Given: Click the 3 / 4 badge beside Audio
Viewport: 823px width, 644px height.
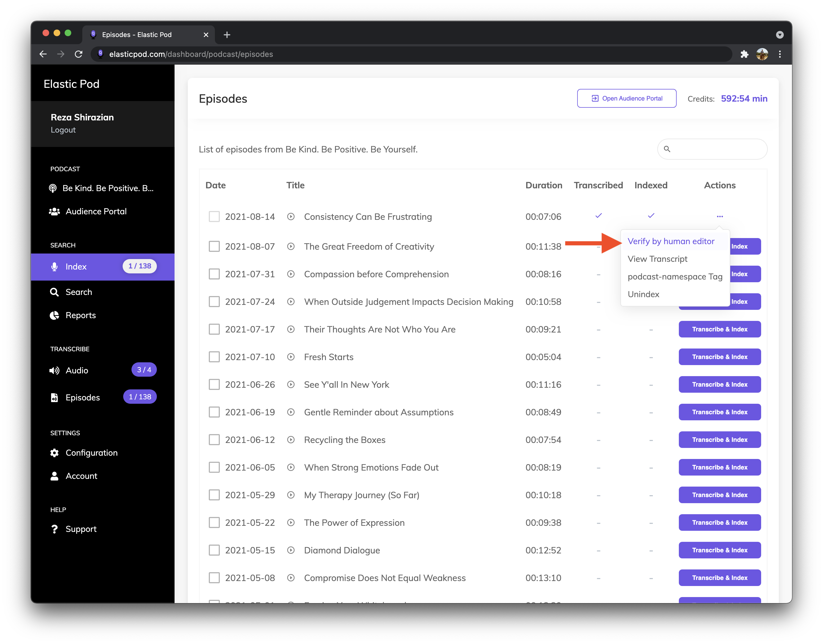Looking at the screenshot, I should click(x=144, y=370).
